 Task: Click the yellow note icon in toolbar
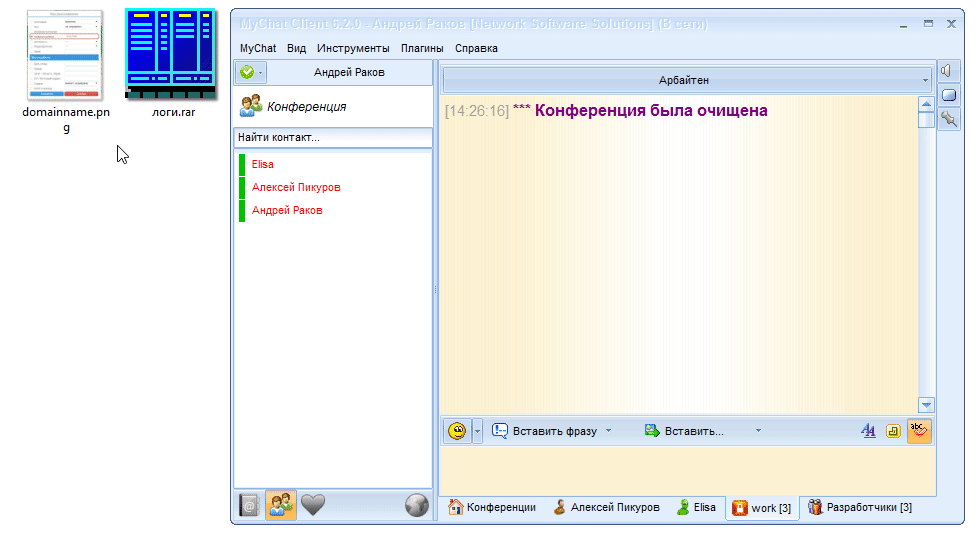[x=893, y=431]
